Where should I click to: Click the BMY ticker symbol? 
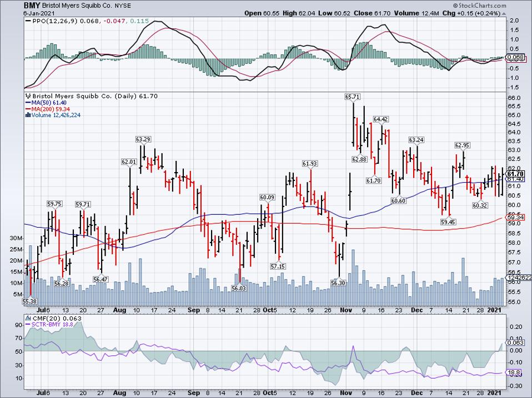[x=31, y=6]
